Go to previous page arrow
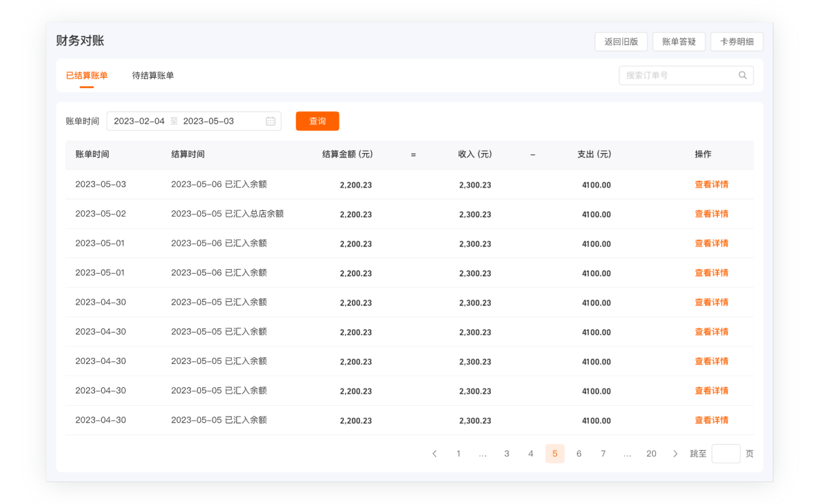This screenshot has height=504, width=820. tap(435, 454)
